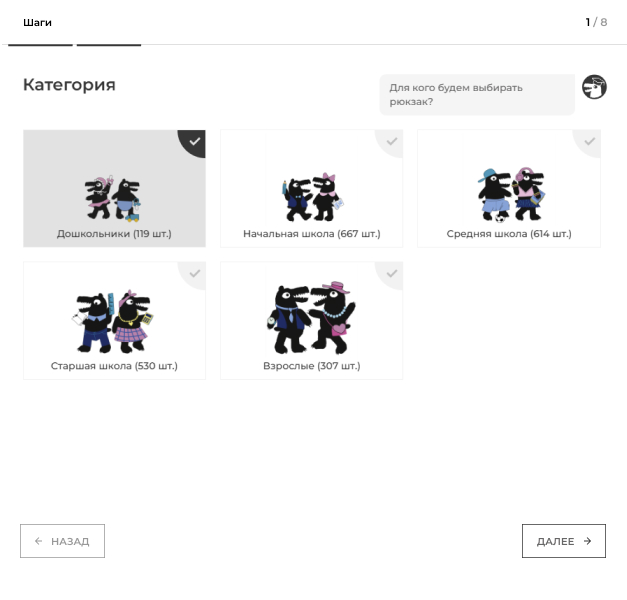The image size is (627, 600).
Task: Go to the first step progress bar segment
Action: coord(40,45)
